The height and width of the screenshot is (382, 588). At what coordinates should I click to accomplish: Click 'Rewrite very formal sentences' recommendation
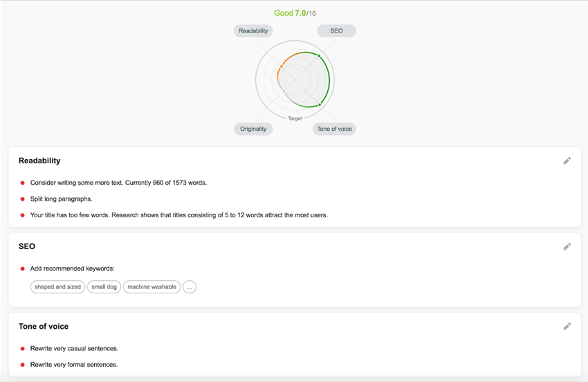pos(74,365)
